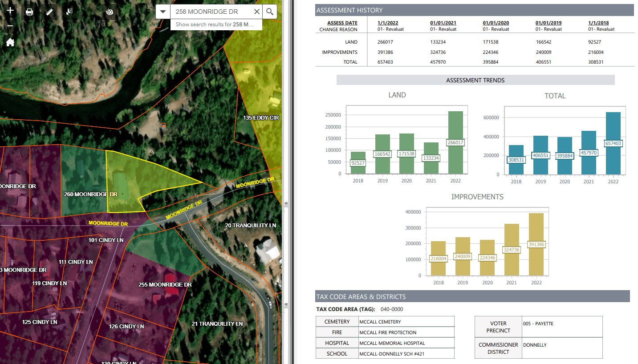Click the 2021 bar in IMPROVEMENTS chart

pyautogui.click(x=512, y=250)
